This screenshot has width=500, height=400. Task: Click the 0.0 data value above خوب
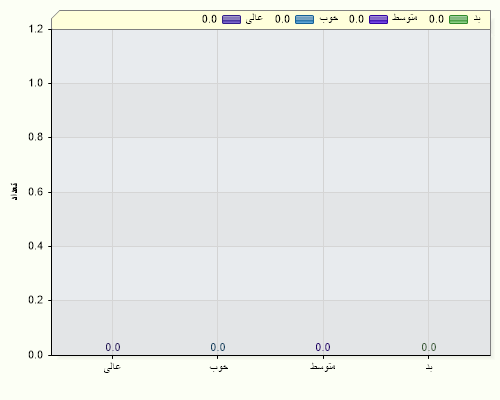click(x=218, y=347)
